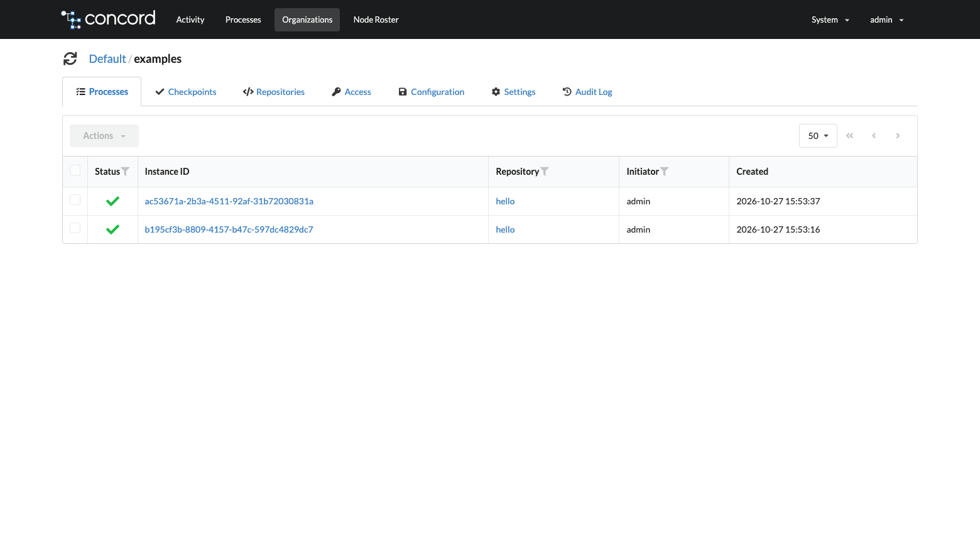Expand the System menu
This screenshot has width=980, height=552.
(x=830, y=19)
